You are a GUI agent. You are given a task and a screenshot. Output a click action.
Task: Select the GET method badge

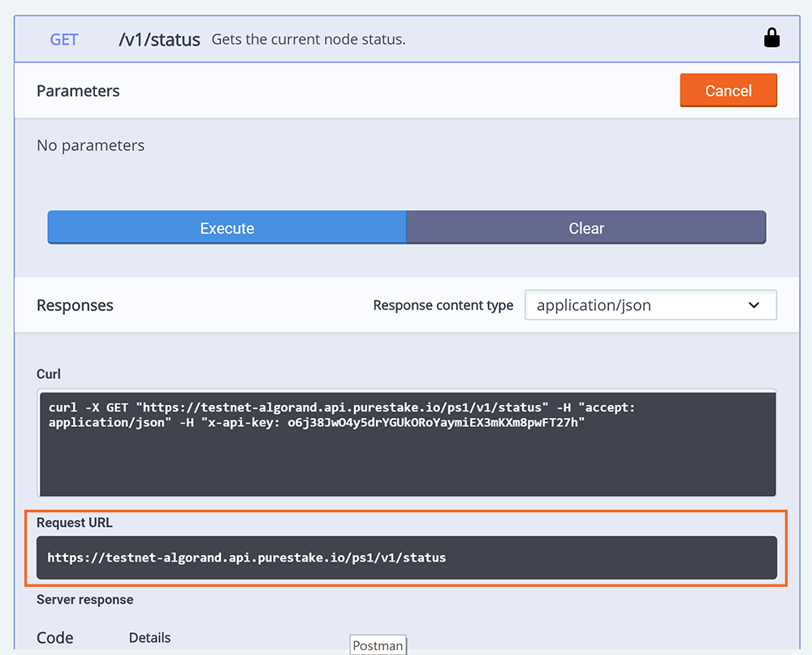pyautogui.click(x=63, y=38)
